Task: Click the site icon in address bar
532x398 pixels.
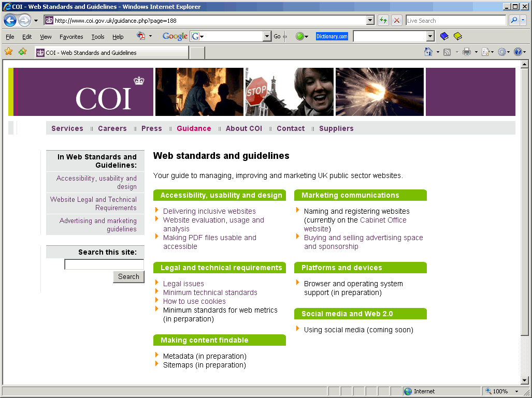Action: tap(49, 20)
